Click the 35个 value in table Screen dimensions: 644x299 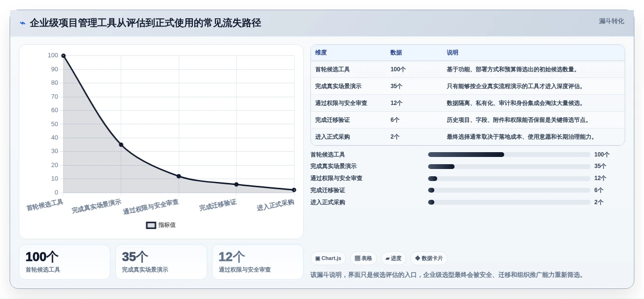pos(396,86)
